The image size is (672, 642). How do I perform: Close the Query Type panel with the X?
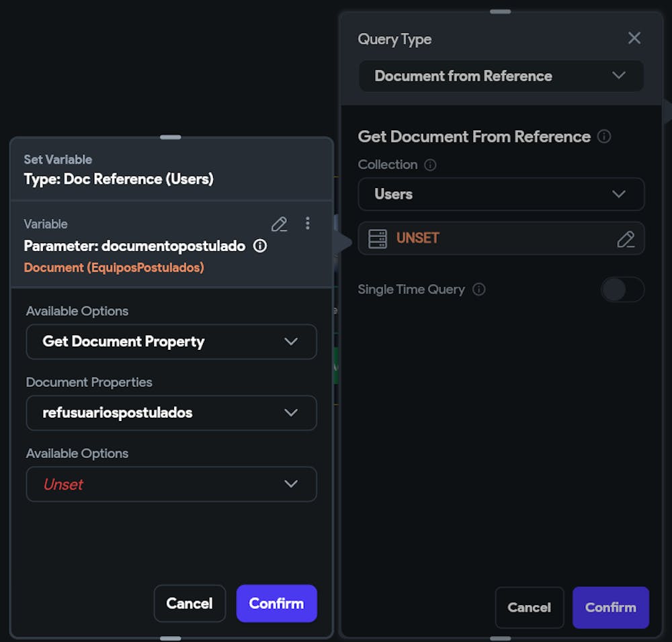point(634,38)
